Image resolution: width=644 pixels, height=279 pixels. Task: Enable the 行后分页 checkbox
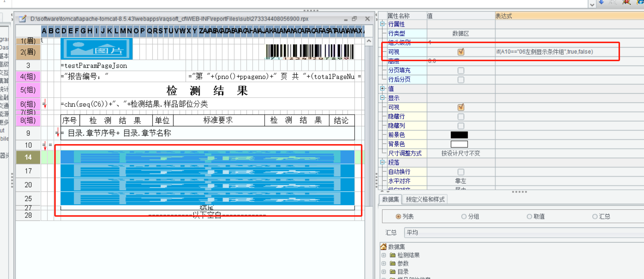pos(461,80)
